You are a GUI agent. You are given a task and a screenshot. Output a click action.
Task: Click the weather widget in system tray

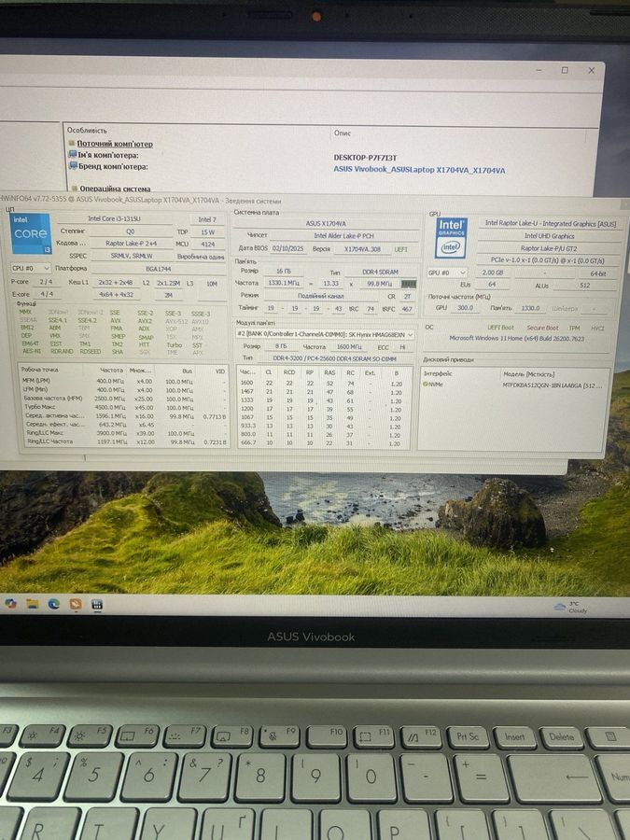click(571, 607)
